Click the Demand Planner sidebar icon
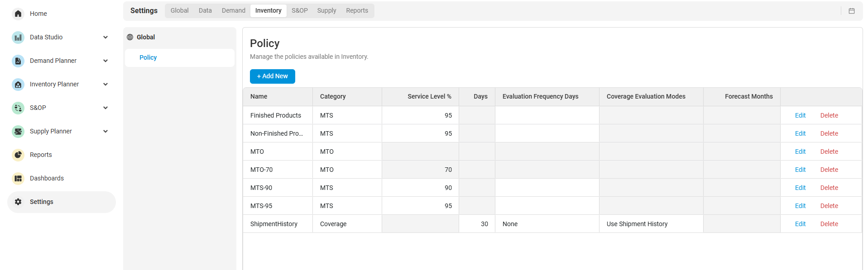Screen dimensions: 868x270 click(18, 61)
